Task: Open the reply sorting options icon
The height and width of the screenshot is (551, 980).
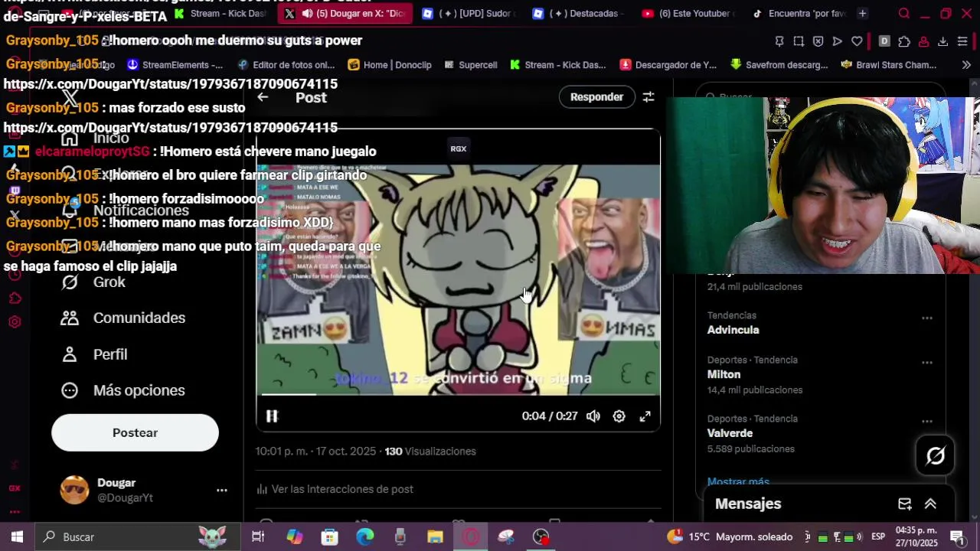Action: click(648, 97)
